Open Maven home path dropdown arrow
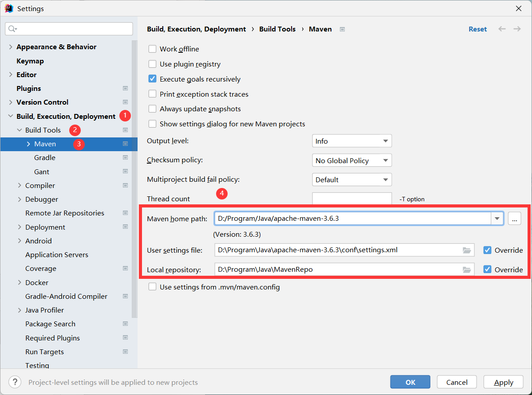 [x=497, y=219]
